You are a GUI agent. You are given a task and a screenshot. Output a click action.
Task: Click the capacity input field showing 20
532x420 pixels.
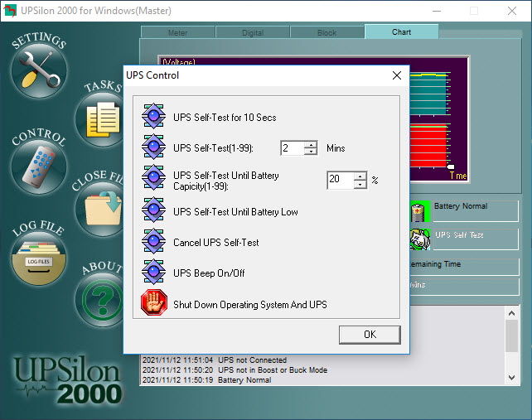click(341, 180)
